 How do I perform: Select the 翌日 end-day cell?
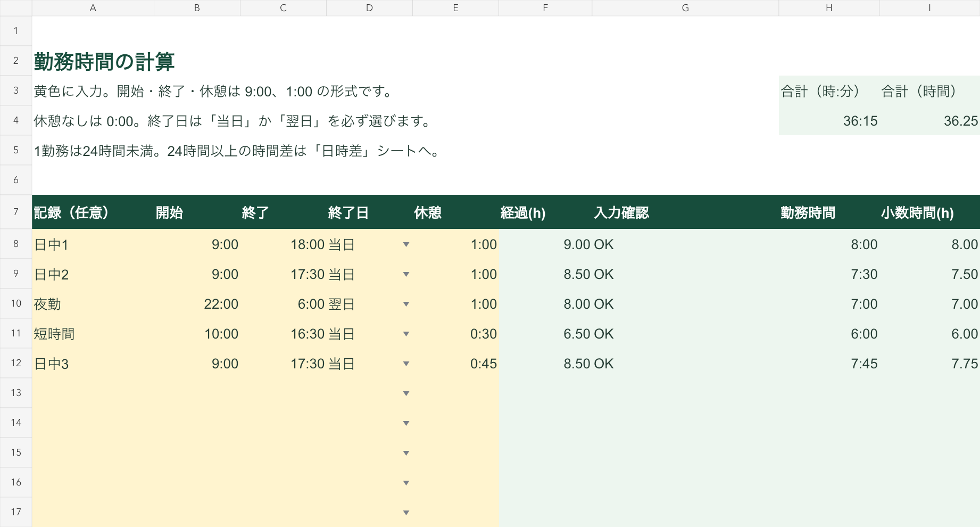[x=369, y=304]
